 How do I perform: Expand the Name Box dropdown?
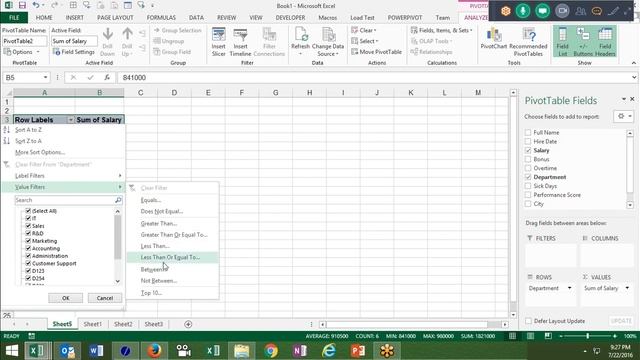[45, 77]
